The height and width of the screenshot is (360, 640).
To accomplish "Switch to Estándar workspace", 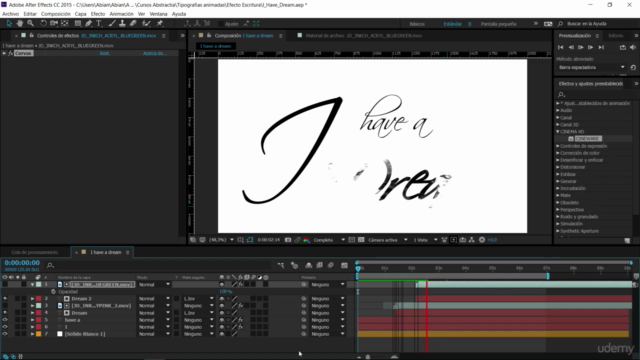I will coord(453,24).
